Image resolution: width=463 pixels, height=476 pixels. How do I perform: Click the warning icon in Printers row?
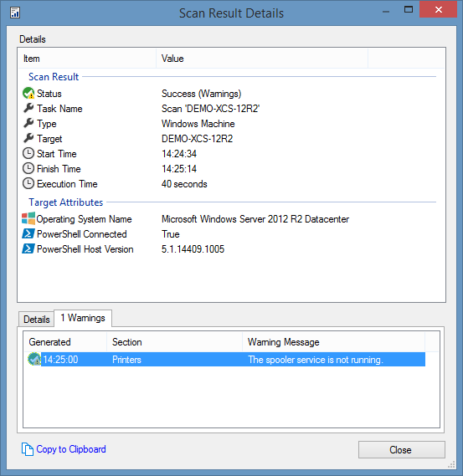pyautogui.click(x=34, y=359)
